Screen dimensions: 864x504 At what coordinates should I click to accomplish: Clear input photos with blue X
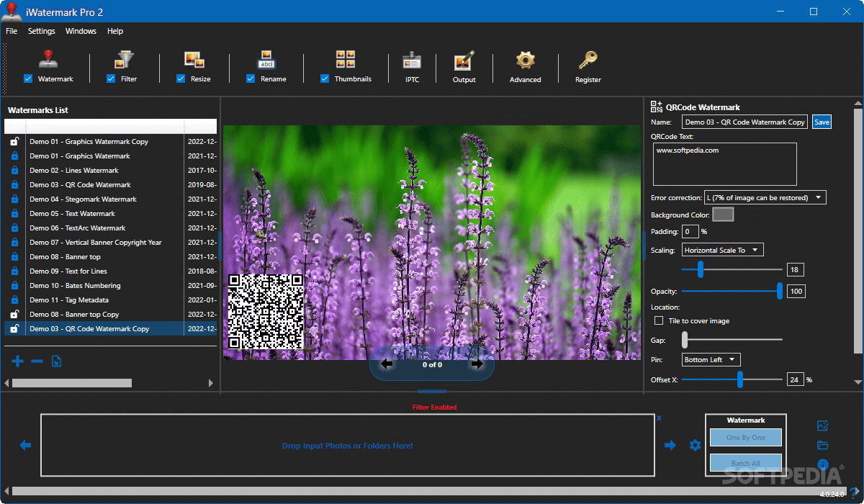pos(659,418)
